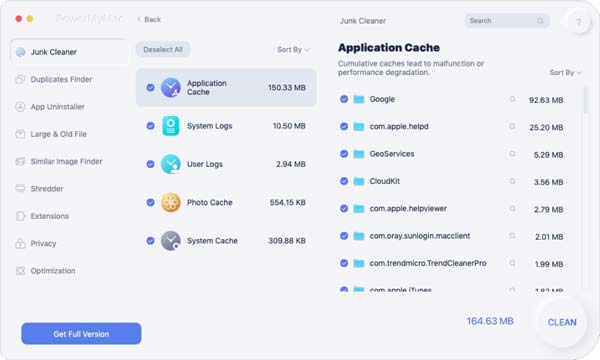Click the Shredder sidebar icon
Viewport: 600px width, 360px height.
point(20,189)
